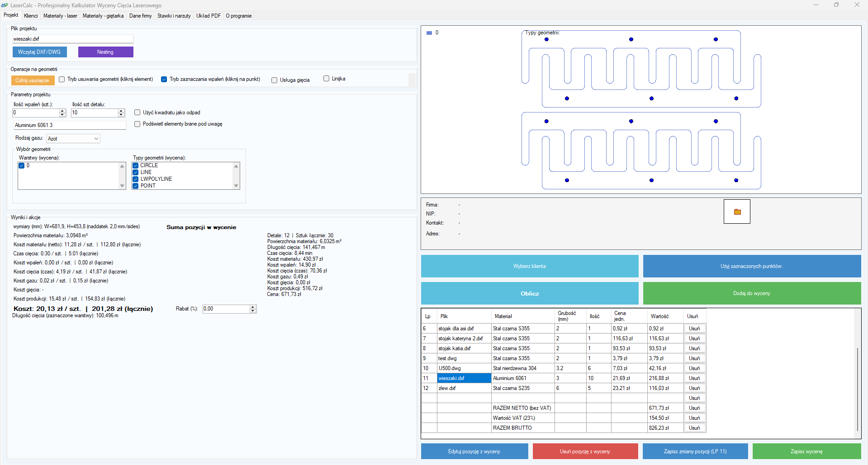The height and width of the screenshot is (465, 868).
Task: Toggle Usługa gięcia checkbox
Action: click(x=274, y=80)
